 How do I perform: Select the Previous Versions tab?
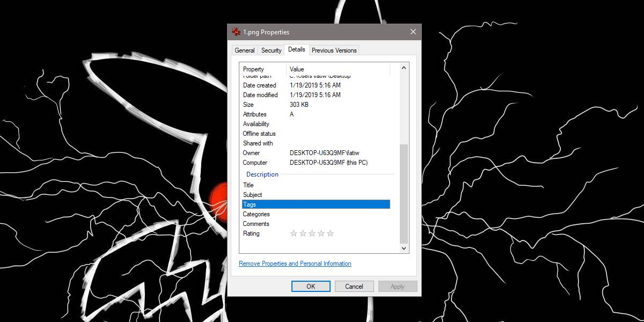point(334,50)
